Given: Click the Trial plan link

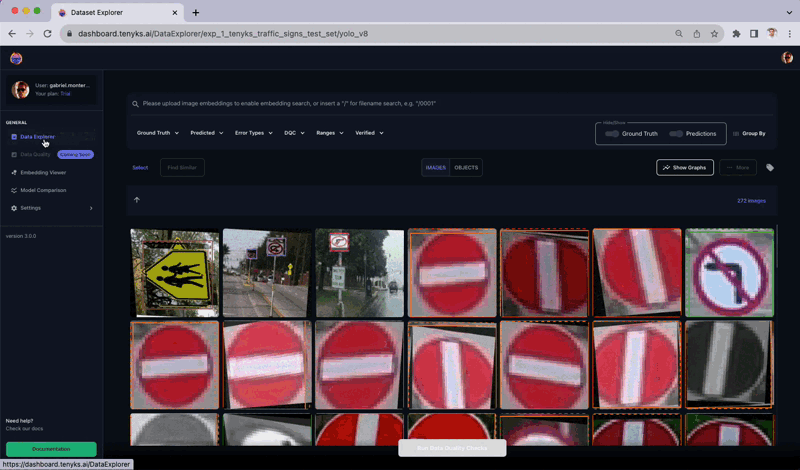Looking at the screenshot, I should [65, 94].
